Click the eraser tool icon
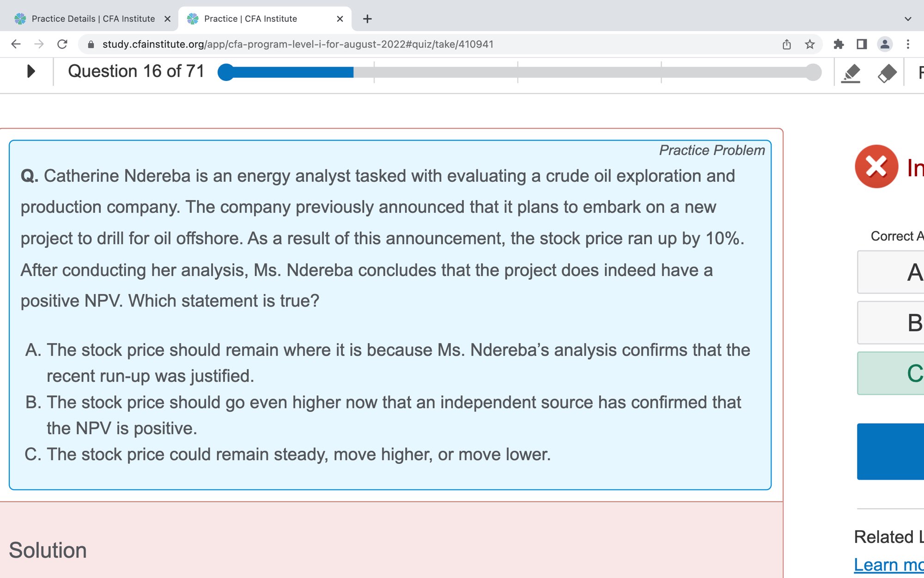Viewport: 924px width, 578px height. [887, 73]
